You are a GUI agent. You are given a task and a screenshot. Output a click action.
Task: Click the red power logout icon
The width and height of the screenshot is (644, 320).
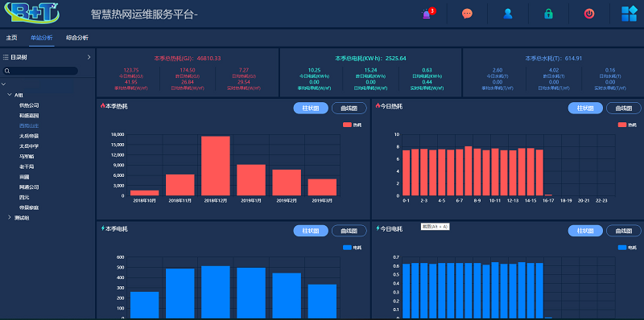pyautogui.click(x=589, y=14)
